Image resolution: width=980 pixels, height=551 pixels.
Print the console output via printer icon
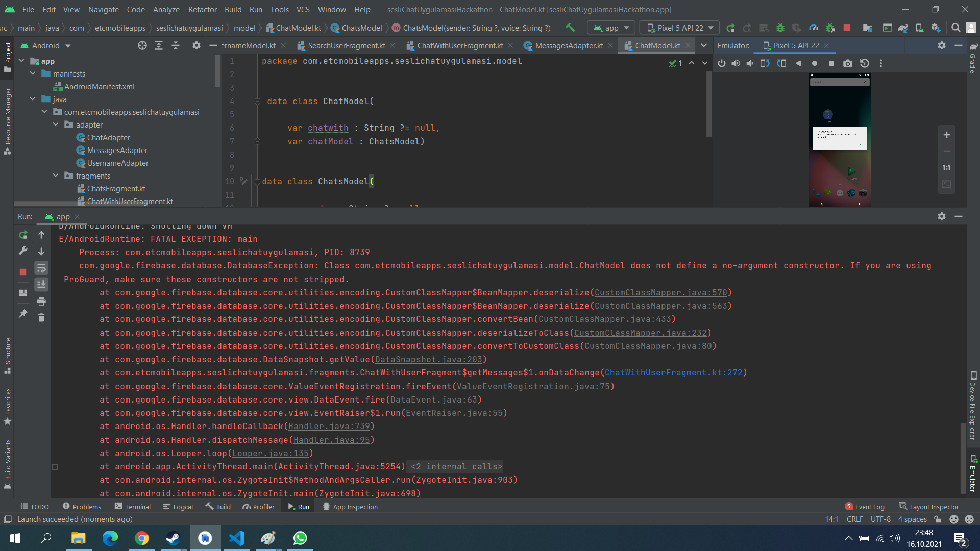coord(41,301)
